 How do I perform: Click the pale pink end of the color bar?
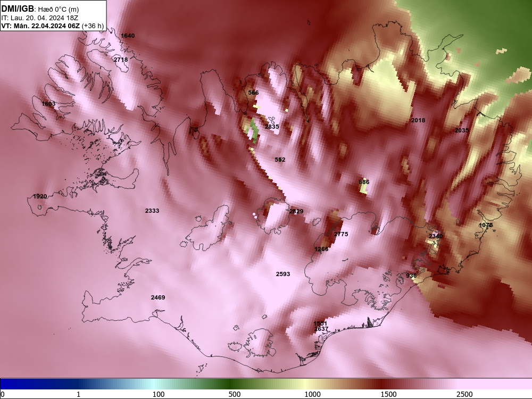tap(495, 384)
